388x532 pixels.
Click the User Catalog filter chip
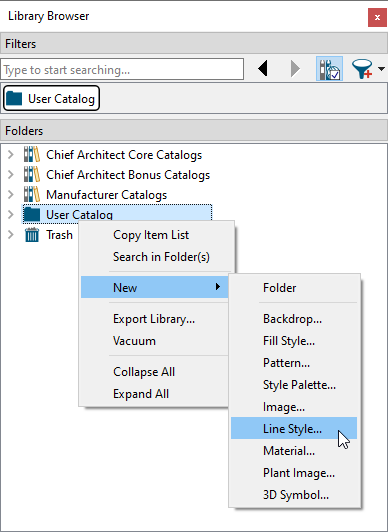click(x=51, y=98)
